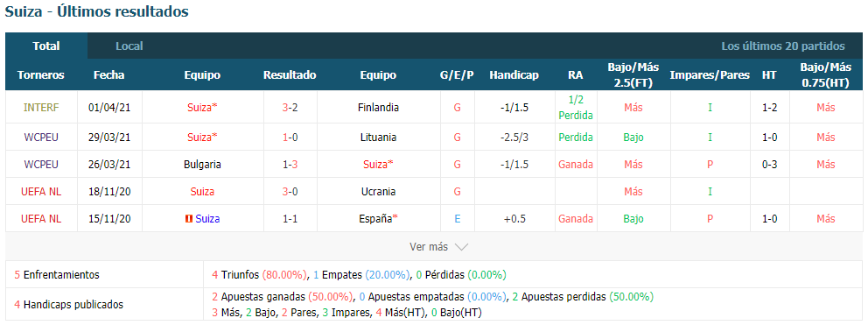
Task: Open the últimos 20 partidos selector
Action: (x=783, y=46)
